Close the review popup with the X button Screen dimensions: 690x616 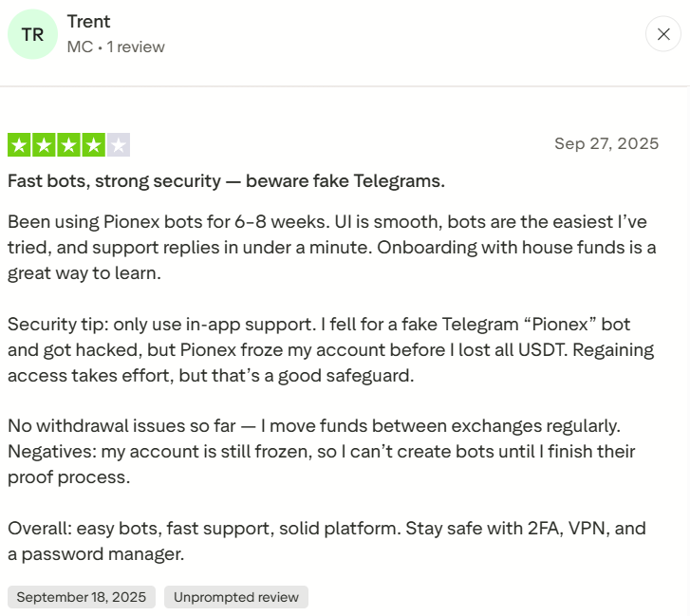[x=662, y=34]
